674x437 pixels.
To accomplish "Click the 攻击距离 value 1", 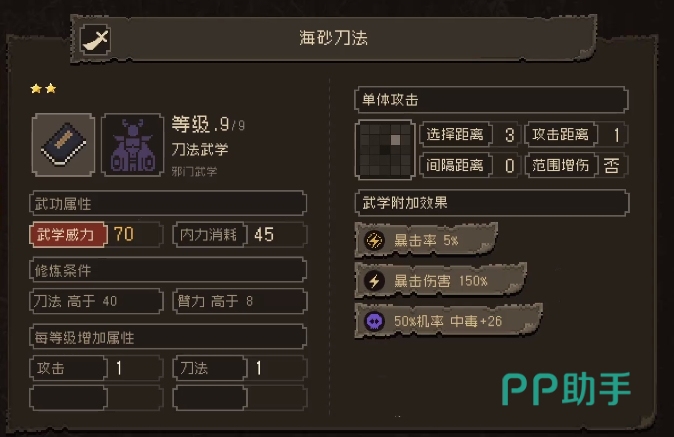I will click(x=616, y=135).
